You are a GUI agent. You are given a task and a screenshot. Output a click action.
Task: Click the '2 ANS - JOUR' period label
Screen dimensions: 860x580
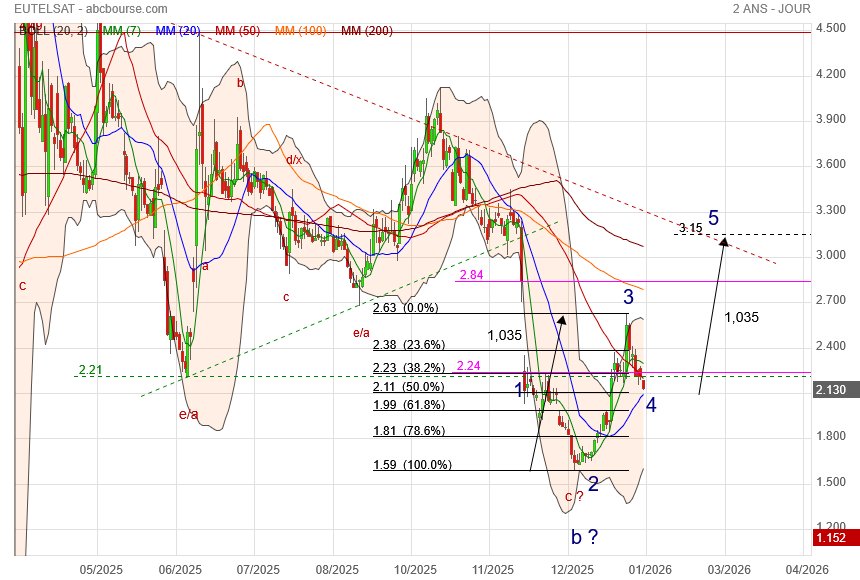tap(771, 9)
